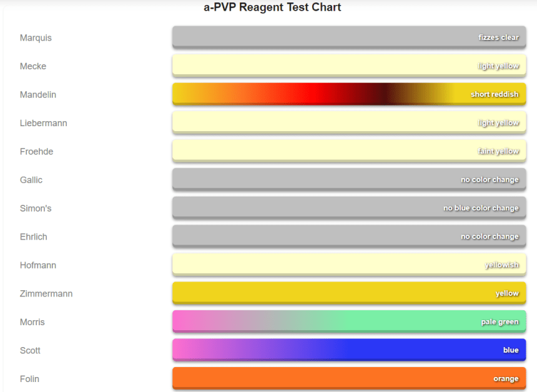Viewport: 537px width, 392px height.
Task: Click the Folin orange result bar
Action: tap(348, 378)
